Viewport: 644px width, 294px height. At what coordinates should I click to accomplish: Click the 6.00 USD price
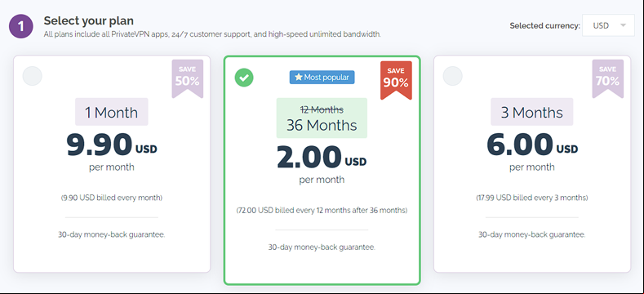click(x=532, y=145)
